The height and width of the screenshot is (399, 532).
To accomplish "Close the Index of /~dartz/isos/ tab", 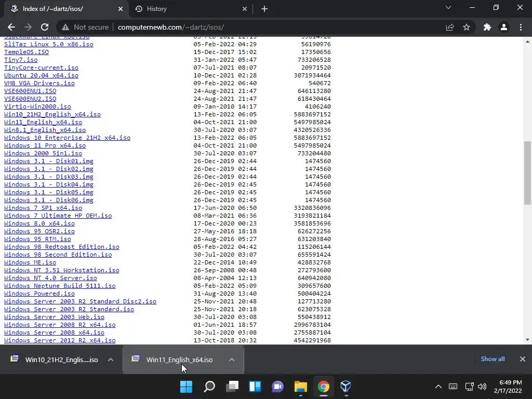I will 121,9.
